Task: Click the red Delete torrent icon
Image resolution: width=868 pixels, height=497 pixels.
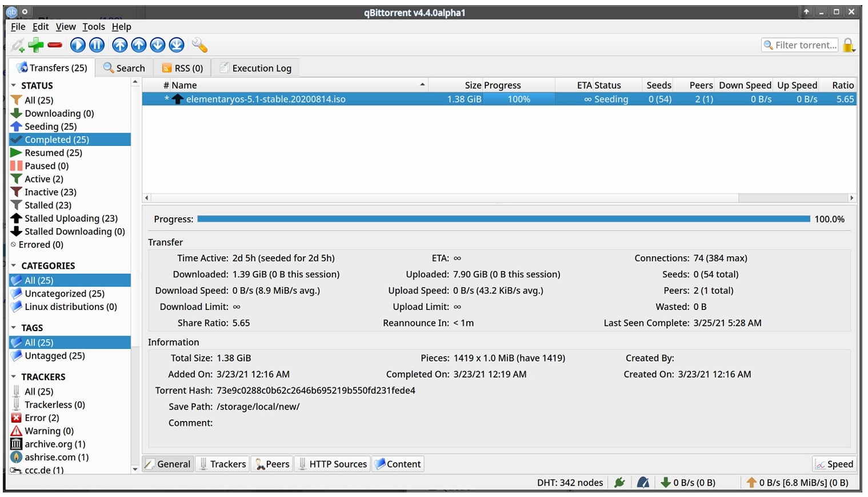Action: [x=54, y=45]
